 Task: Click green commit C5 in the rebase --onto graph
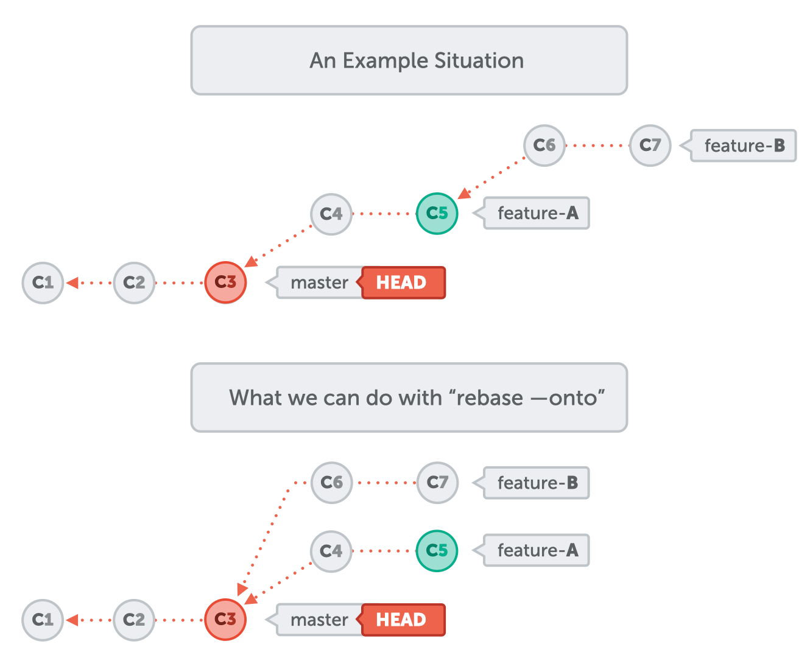pos(437,551)
